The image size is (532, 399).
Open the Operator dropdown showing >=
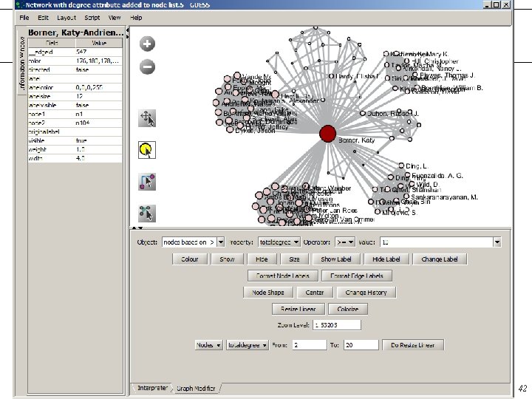click(345, 242)
